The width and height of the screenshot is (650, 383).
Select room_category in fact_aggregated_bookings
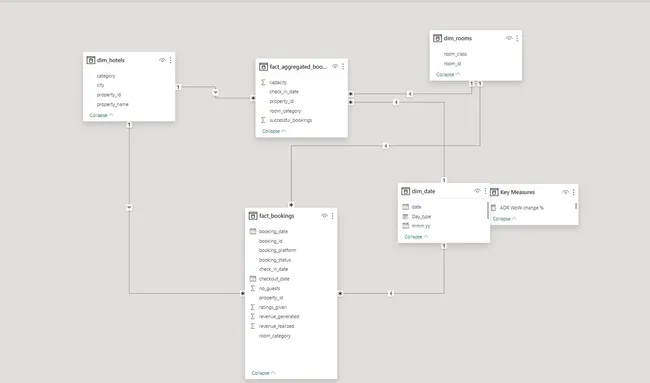click(285, 111)
